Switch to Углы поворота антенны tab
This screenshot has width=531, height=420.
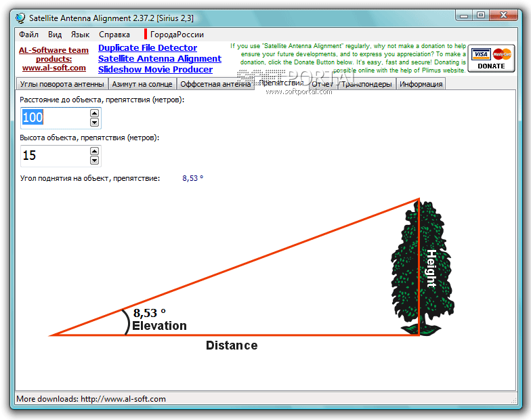(x=62, y=84)
